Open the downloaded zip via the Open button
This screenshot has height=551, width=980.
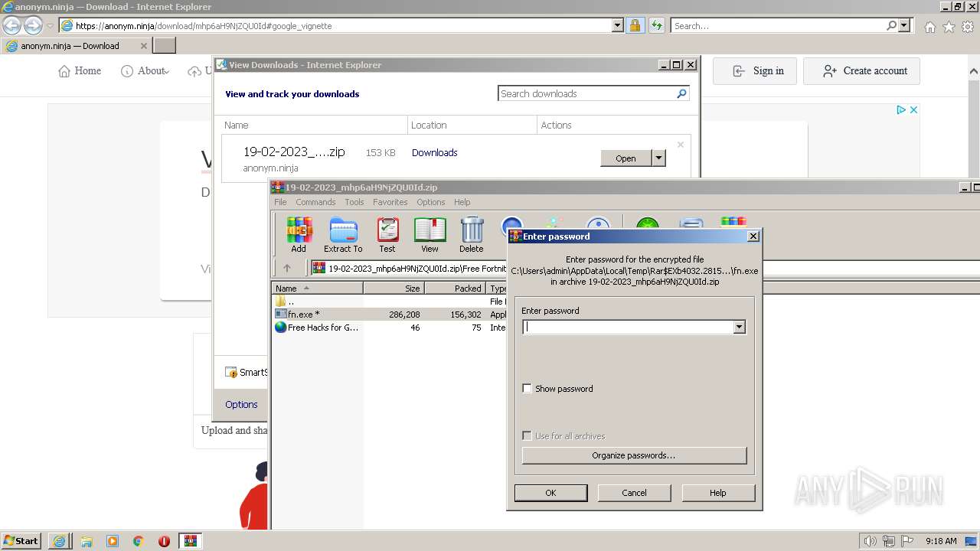(626, 158)
